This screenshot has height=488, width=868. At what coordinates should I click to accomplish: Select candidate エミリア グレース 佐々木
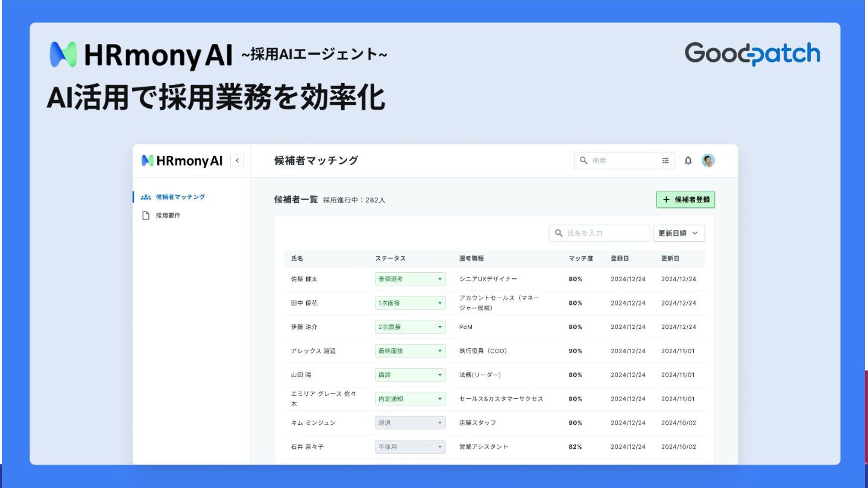coord(324,399)
